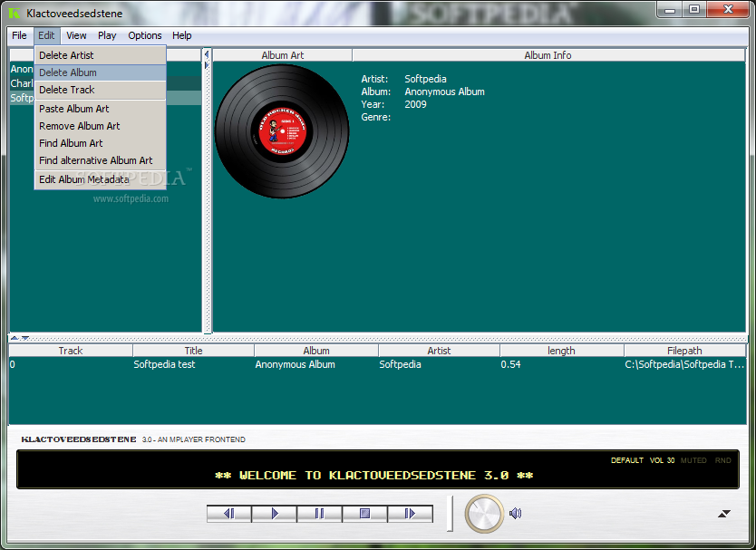Click the Album Info column header
Viewport: 756px width, 550px height.
[x=548, y=55]
